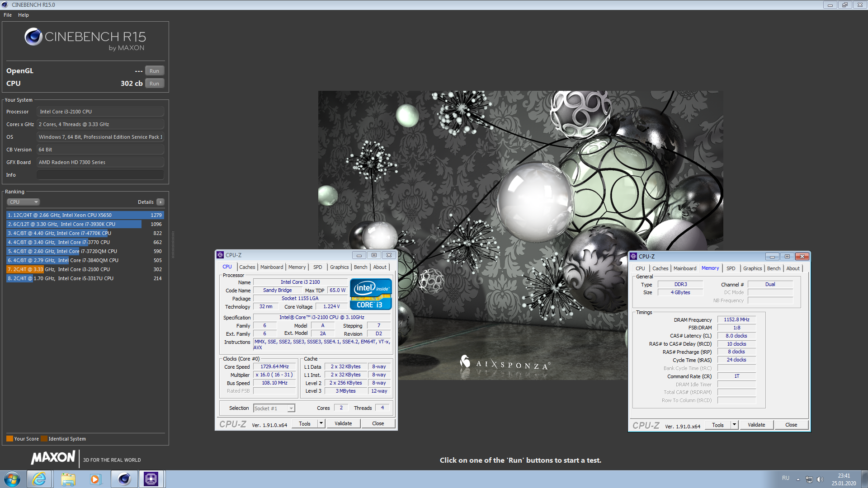The height and width of the screenshot is (488, 868).
Task: Select ranking row Intel Core i7-3770 CPU
Action: tap(85, 242)
